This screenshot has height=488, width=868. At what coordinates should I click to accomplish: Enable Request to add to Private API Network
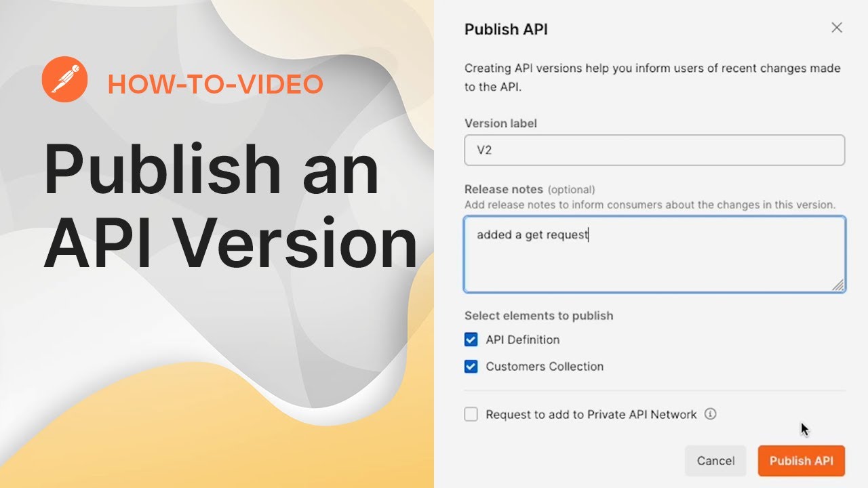[471, 415]
